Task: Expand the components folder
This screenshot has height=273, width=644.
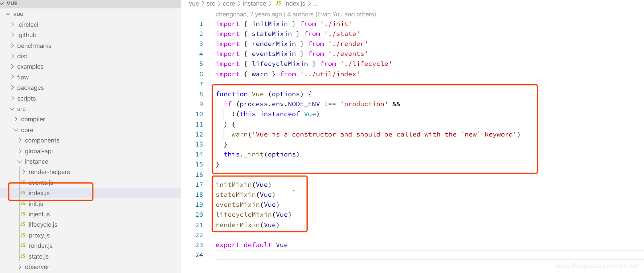Action: pyautogui.click(x=20, y=140)
